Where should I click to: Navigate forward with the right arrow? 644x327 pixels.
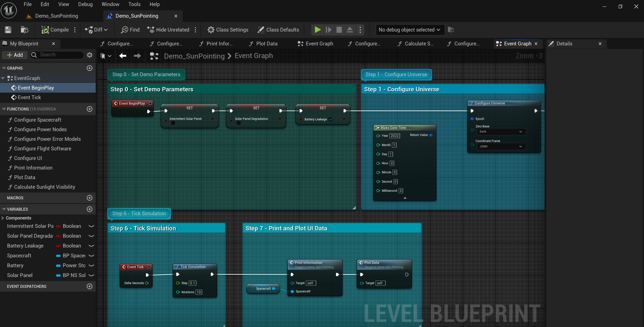137,56
